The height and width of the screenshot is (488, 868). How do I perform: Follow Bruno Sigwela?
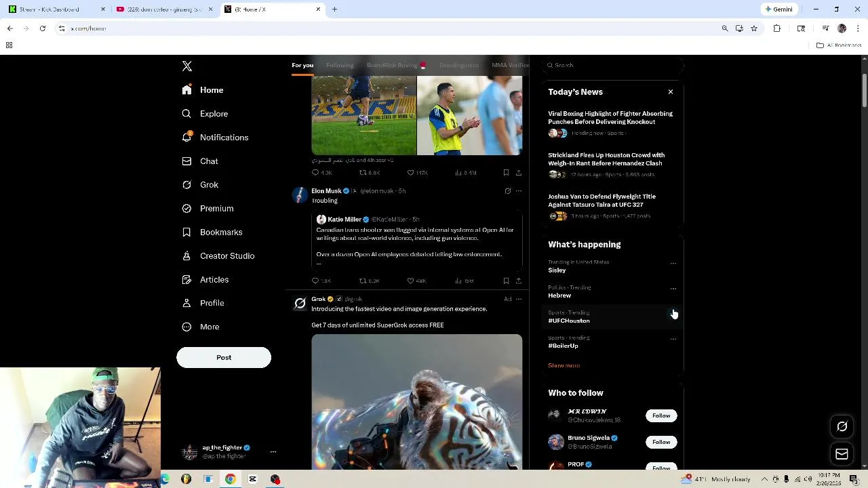(x=661, y=442)
